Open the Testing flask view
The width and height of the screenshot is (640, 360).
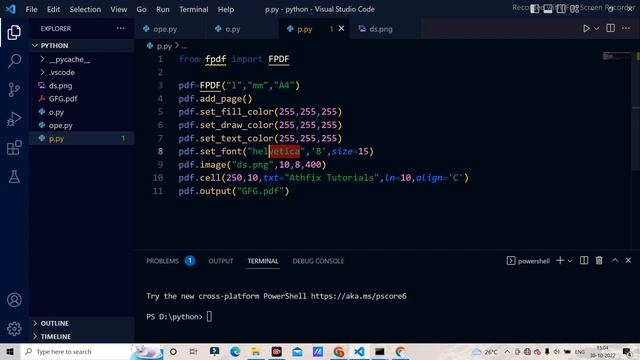pos(14,176)
